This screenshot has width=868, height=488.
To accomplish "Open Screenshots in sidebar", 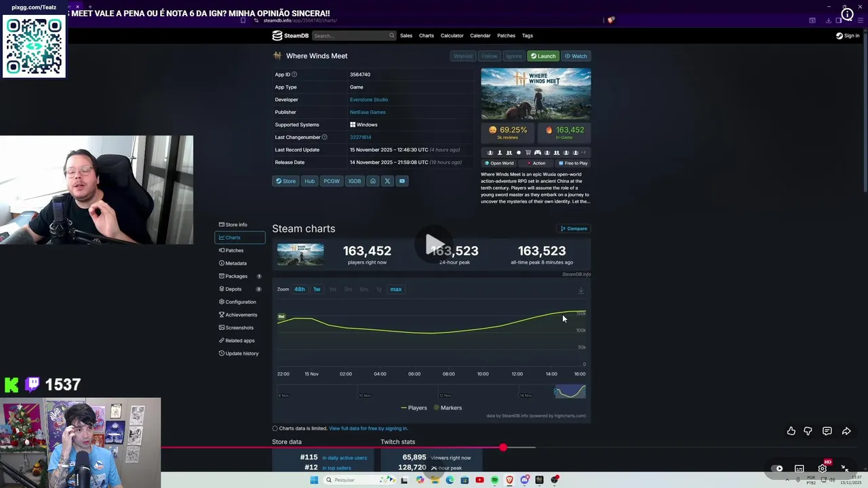I will tap(240, 327).
